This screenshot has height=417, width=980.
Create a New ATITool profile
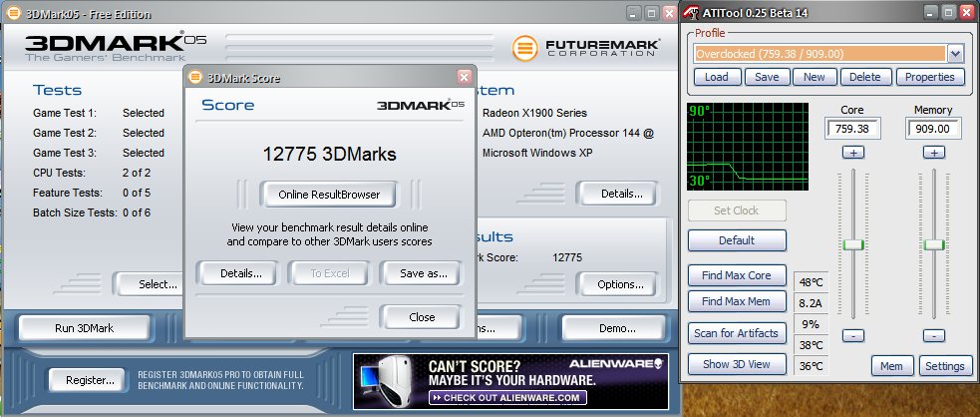point(815,77)
